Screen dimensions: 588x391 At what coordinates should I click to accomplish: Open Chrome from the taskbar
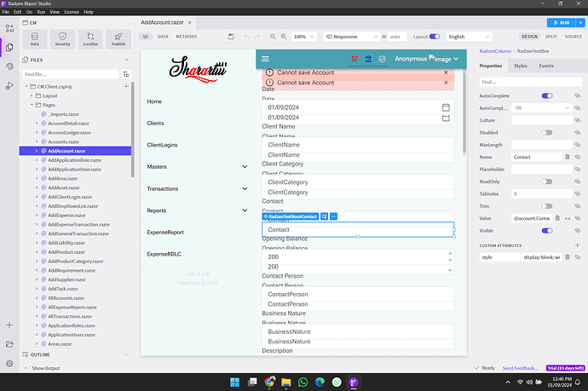tap(269, 382)
